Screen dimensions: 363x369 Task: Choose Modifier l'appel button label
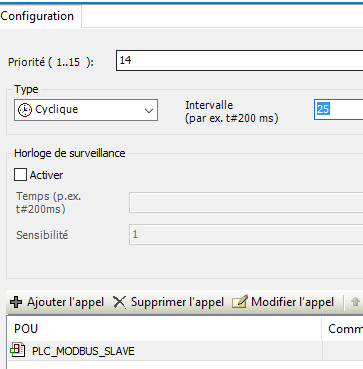tap(292, 302)
